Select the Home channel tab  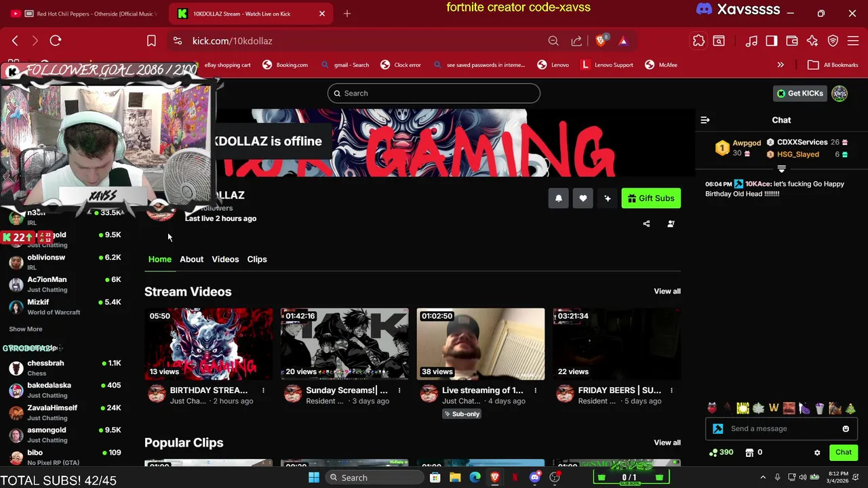point(160,259)
